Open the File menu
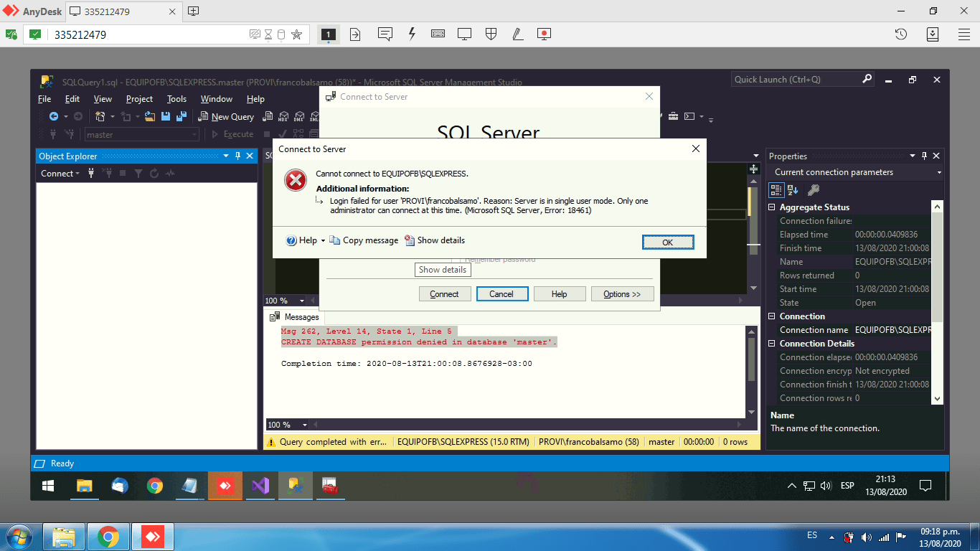Image resolution: width=980 pixels, height=551 pixels. 44,99
